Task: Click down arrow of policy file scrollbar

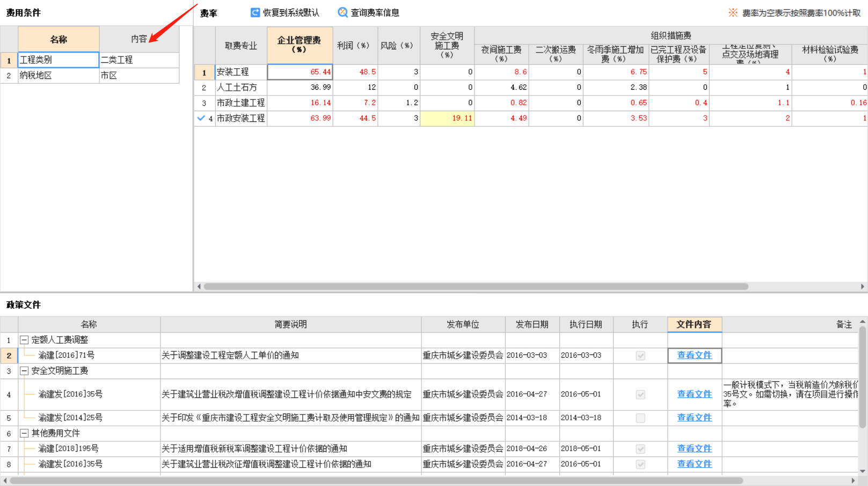Action: click(x=863, y=471)
